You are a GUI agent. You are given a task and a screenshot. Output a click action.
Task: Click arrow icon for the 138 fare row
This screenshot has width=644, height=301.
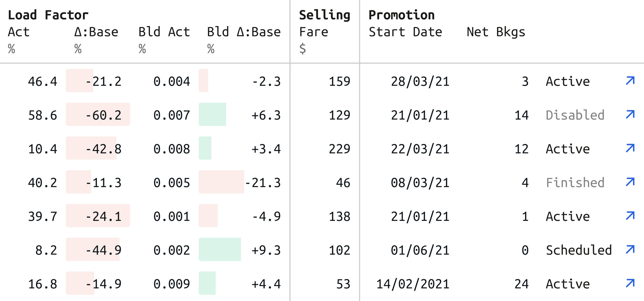(x=630, y=216)
